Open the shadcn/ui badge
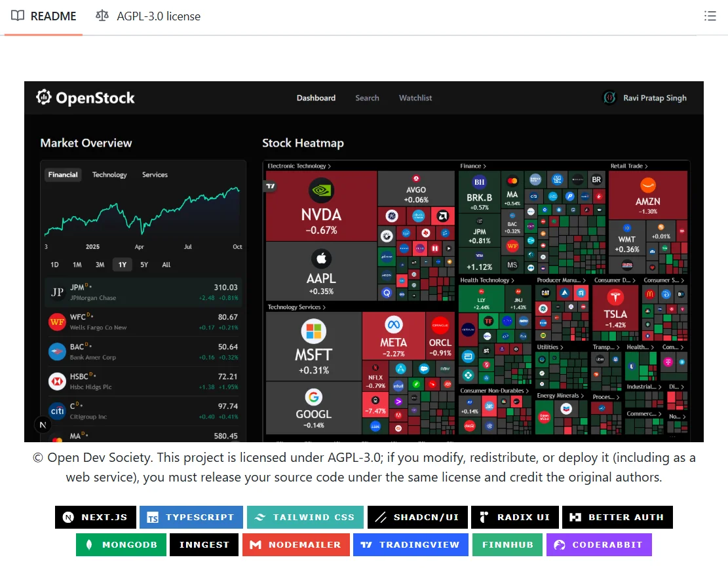 coord(417,517)
